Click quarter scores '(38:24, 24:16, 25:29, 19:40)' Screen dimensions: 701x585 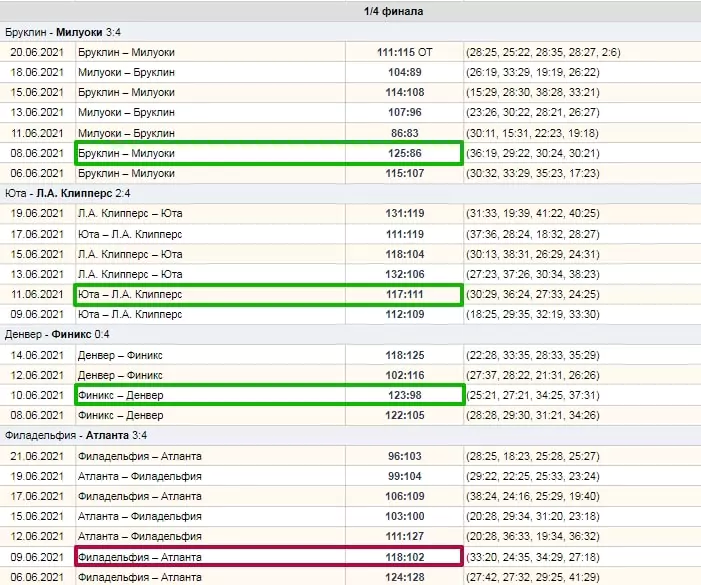coord(532,497)
